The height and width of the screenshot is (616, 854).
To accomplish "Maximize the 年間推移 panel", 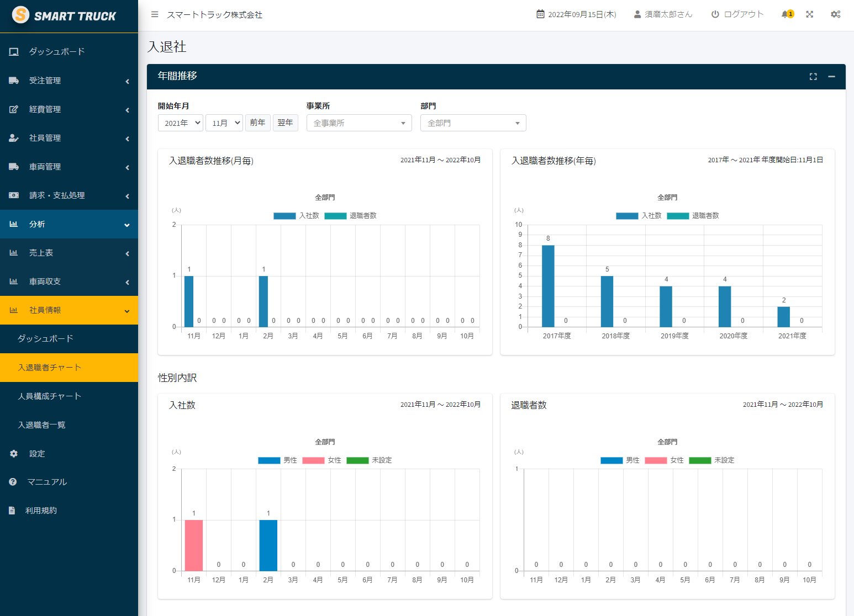I will coord(813,77).
